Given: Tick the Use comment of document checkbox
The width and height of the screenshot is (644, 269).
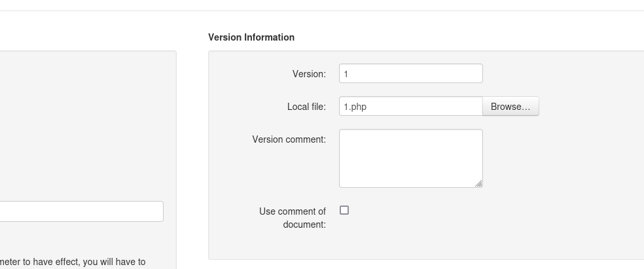Looking at the screenshot, I should pyautogui.click(x=344, y=210).
